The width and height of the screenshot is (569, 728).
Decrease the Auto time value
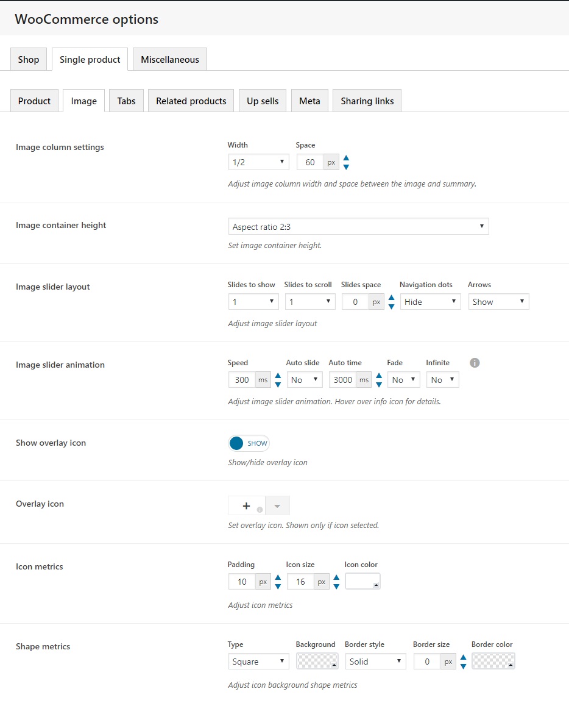[x=379, y=384]
